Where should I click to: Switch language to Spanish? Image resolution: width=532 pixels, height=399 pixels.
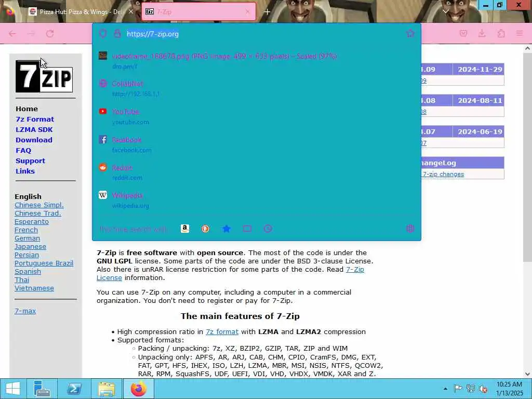(28, 271)
